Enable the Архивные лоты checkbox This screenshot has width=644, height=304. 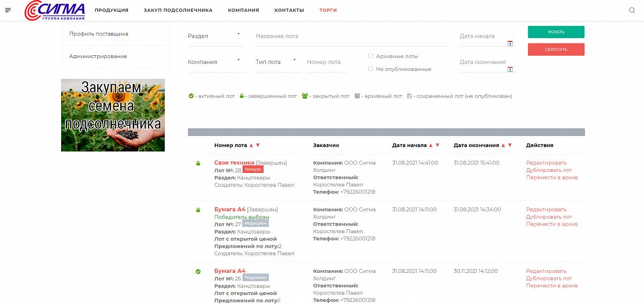(370, 56)
